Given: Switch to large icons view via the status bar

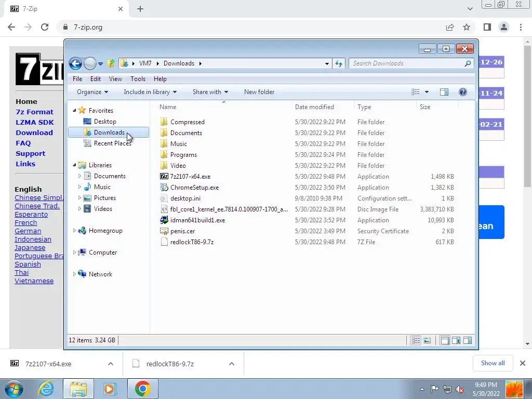Looking at the screenshot, I should 427,340.
